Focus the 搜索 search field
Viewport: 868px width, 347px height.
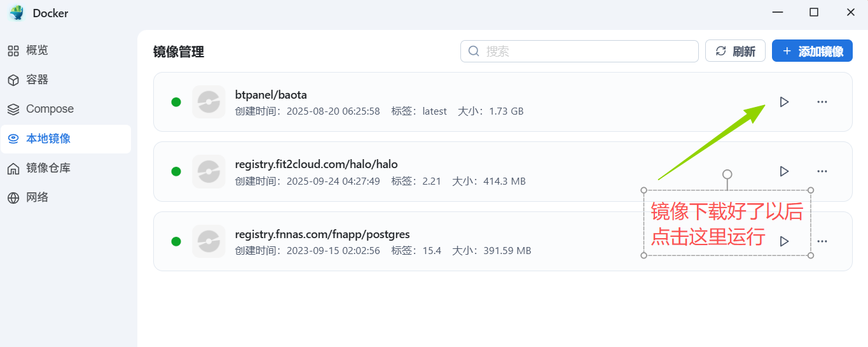585,51
